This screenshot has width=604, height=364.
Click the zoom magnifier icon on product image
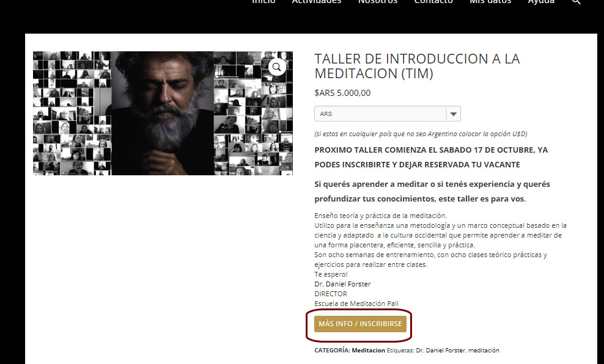pos(277,67)
